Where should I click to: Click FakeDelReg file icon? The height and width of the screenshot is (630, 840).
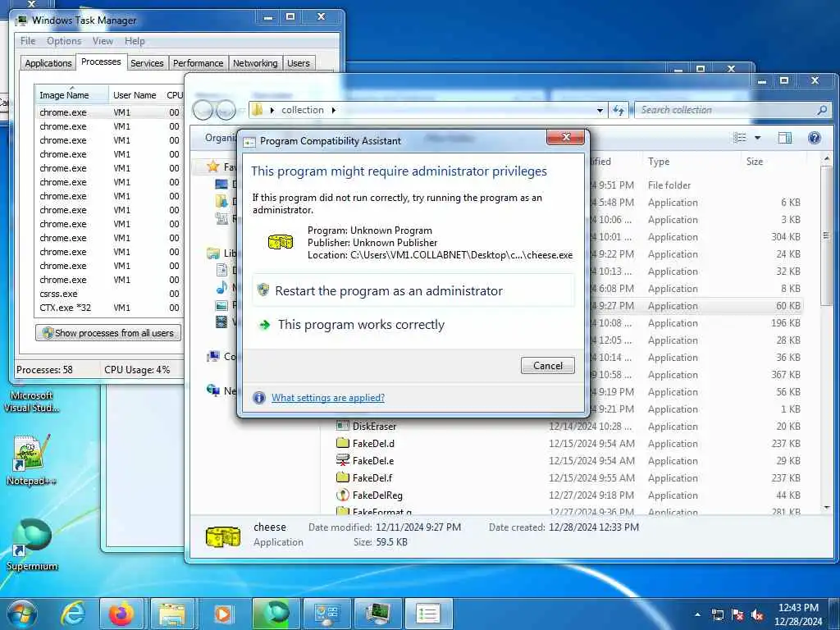click(x=342, y=495)
